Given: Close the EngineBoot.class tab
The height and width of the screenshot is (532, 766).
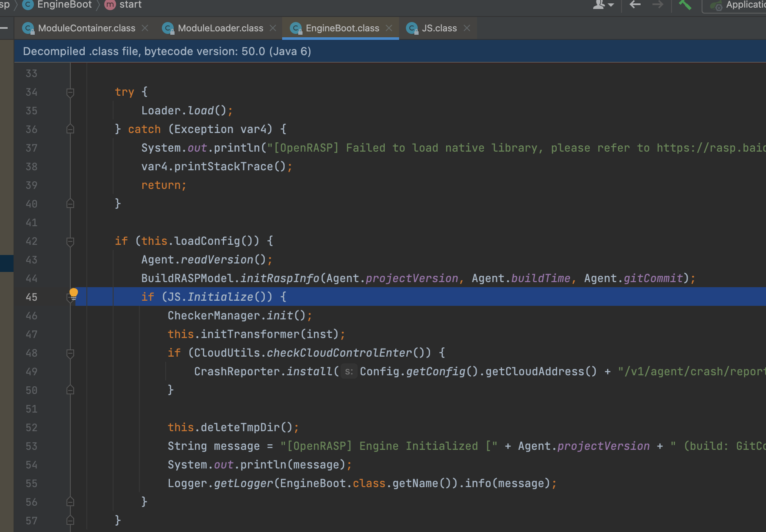Looking at the screenshot, I should pos(389,28).
